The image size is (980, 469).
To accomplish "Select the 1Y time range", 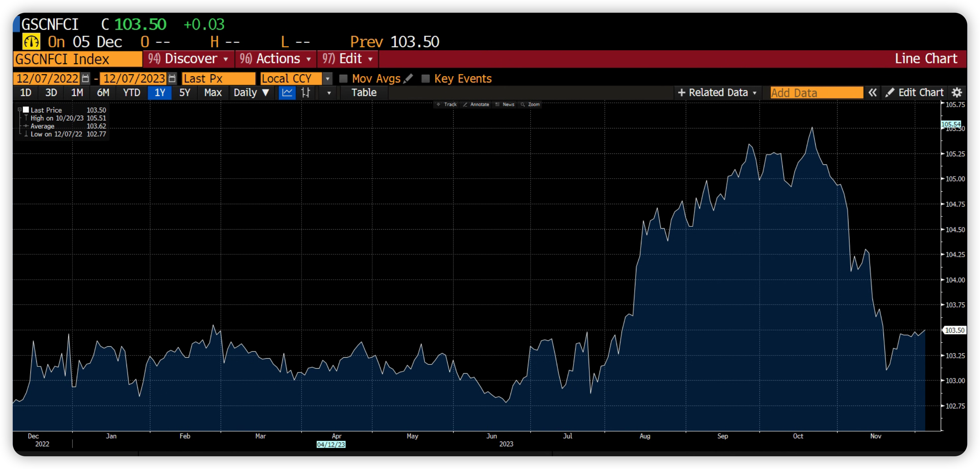I will click(160, 93).
